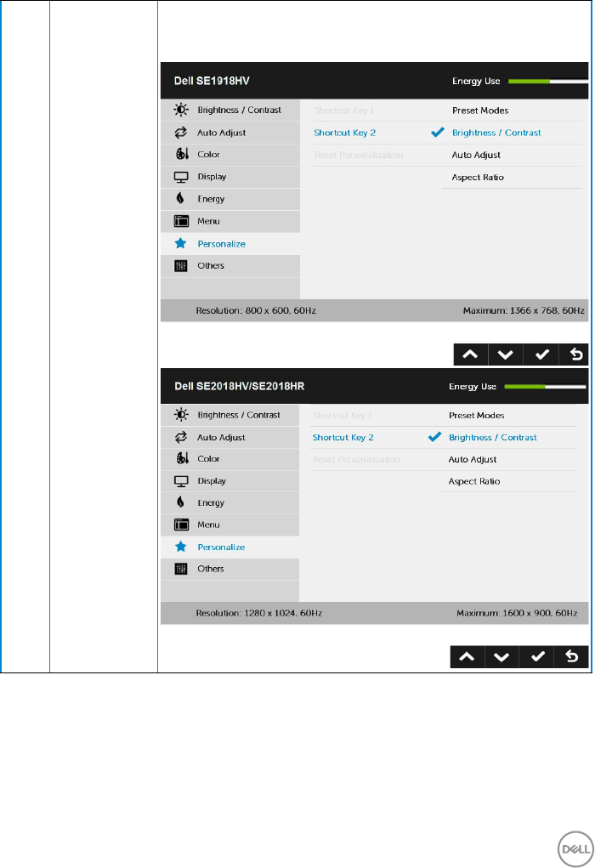Click the Energy leaf icon in SE1918HV menu

[180, 198]
